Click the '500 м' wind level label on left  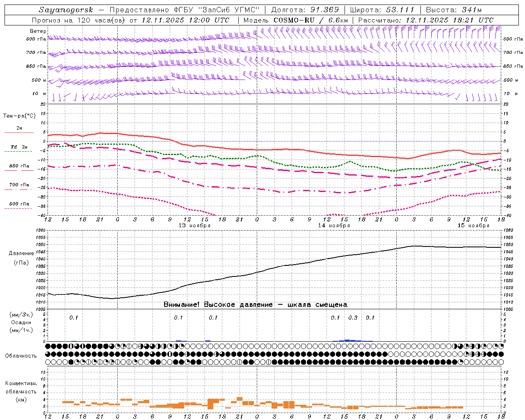coord(39,80)
